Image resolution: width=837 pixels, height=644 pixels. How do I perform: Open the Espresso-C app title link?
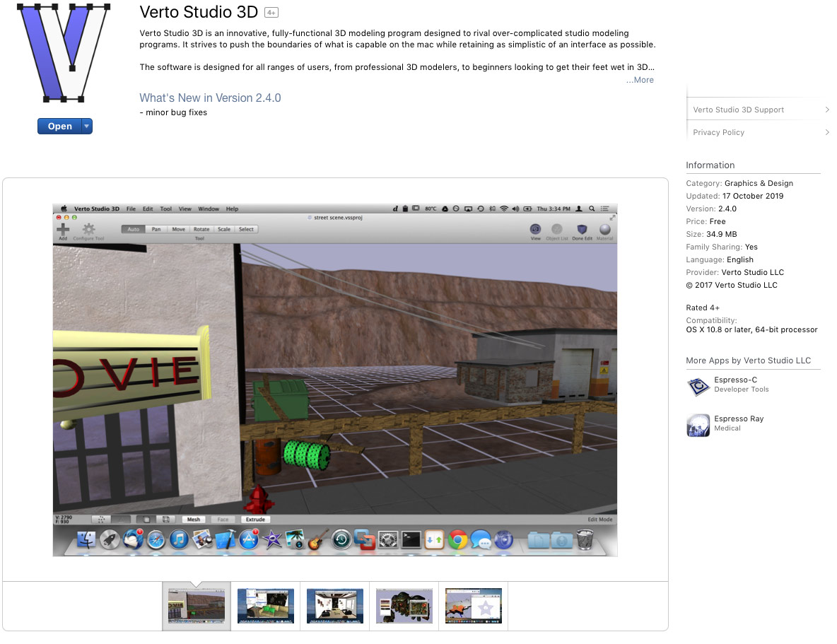(736, 380)
